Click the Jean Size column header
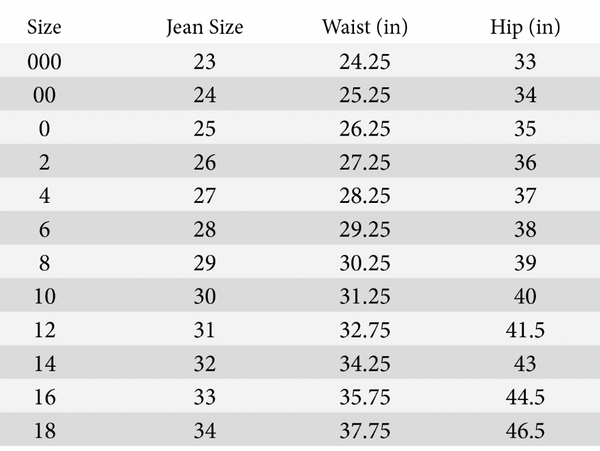Screen dimensions: 600x451 [x=204, y=27]
